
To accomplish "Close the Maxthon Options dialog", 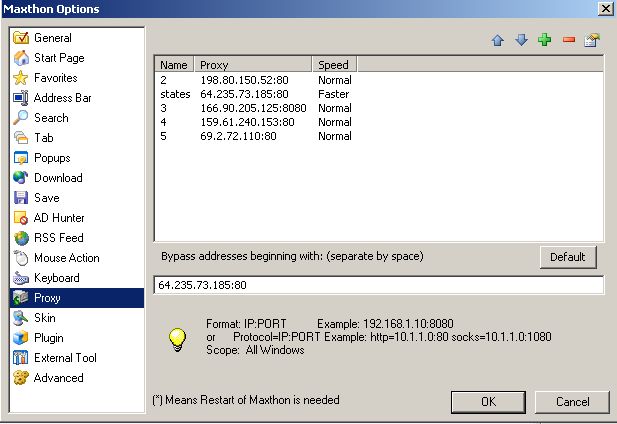I will click(x=605, y=8).
